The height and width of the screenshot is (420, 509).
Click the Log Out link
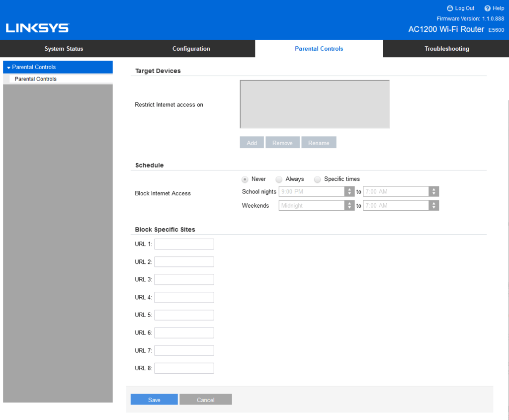coord(465,8)
